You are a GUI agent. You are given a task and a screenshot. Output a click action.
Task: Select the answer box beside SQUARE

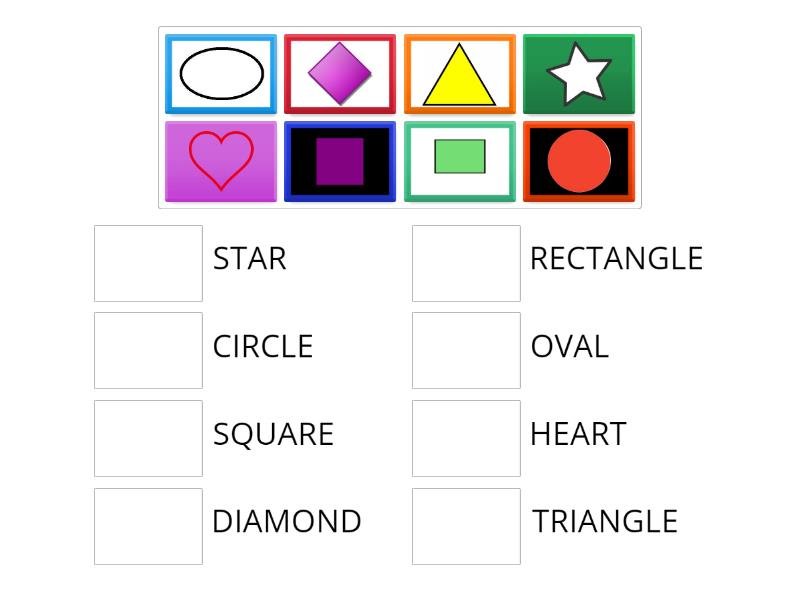148,434
